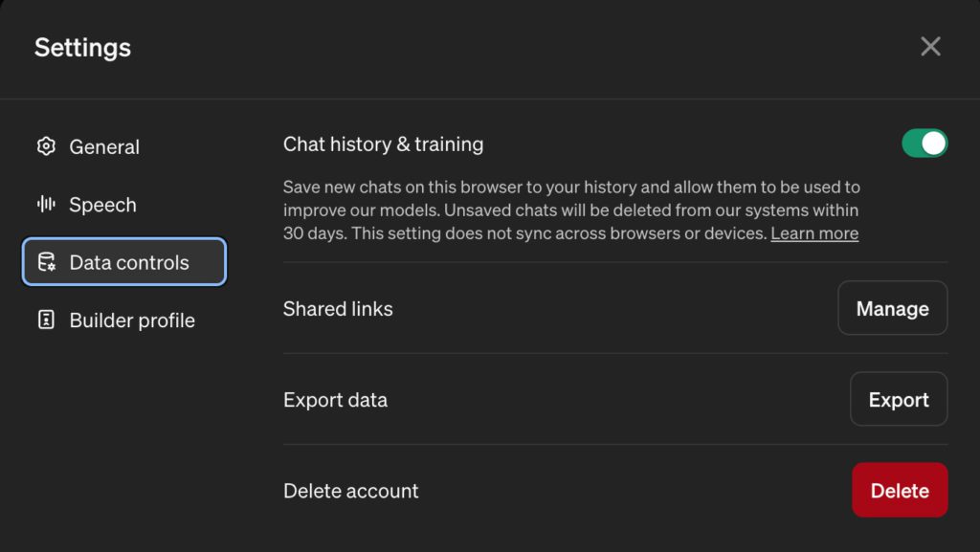Disable the Chat history & training switch
980x552 pixels.
click(x=924, y=144)
